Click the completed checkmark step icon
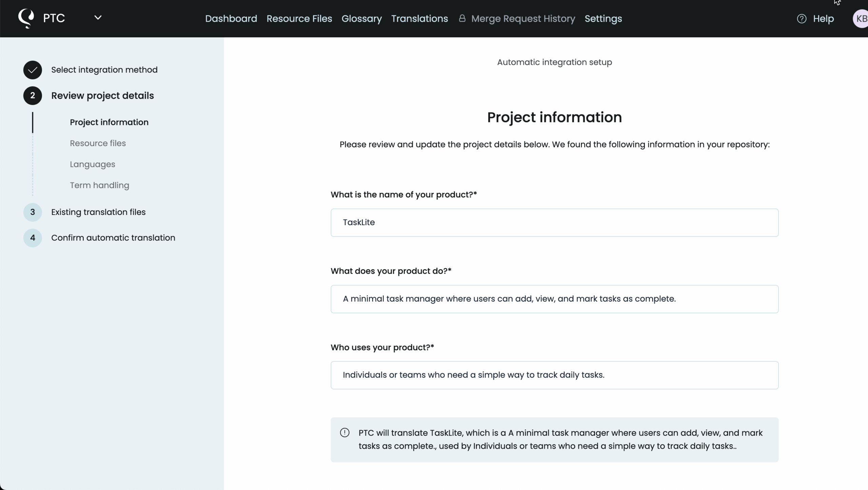Screen dimensions: 868x490 33,70
